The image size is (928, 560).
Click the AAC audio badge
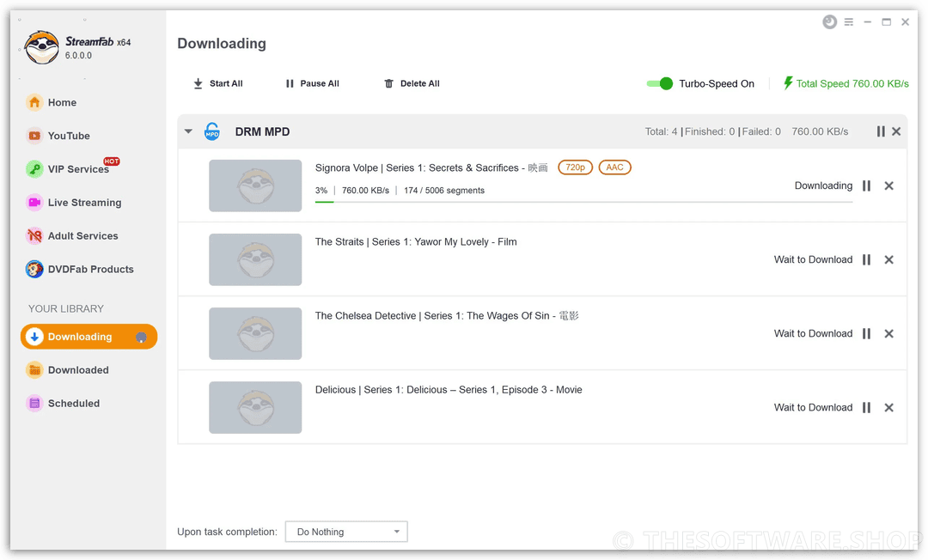[615, 167]
